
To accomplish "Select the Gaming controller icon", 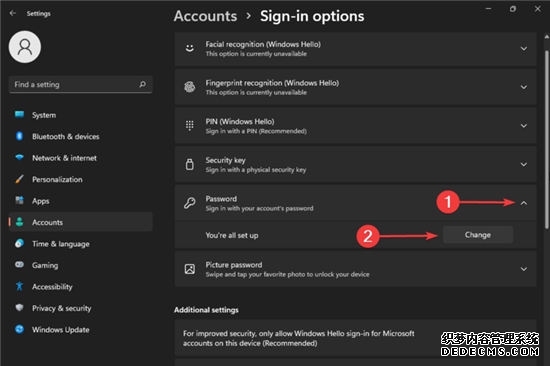I will (x=19, y=265).
